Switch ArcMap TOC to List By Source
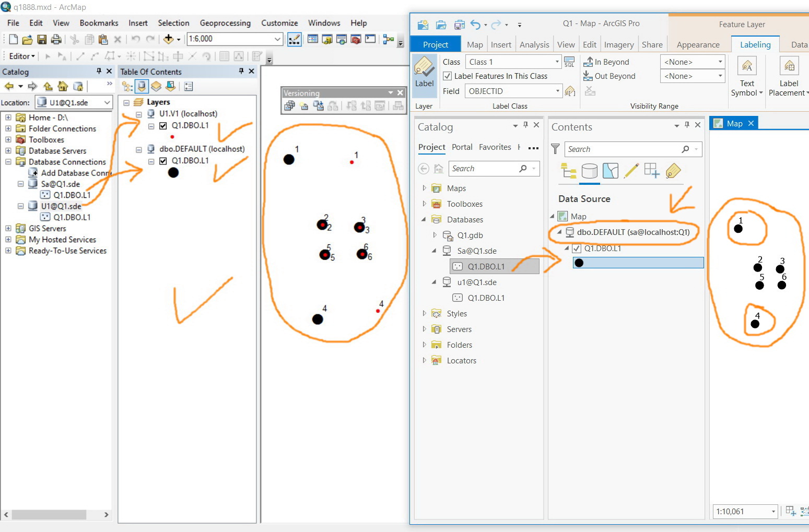The height and width of the screenshot is (532, 809). coord(142,86)
